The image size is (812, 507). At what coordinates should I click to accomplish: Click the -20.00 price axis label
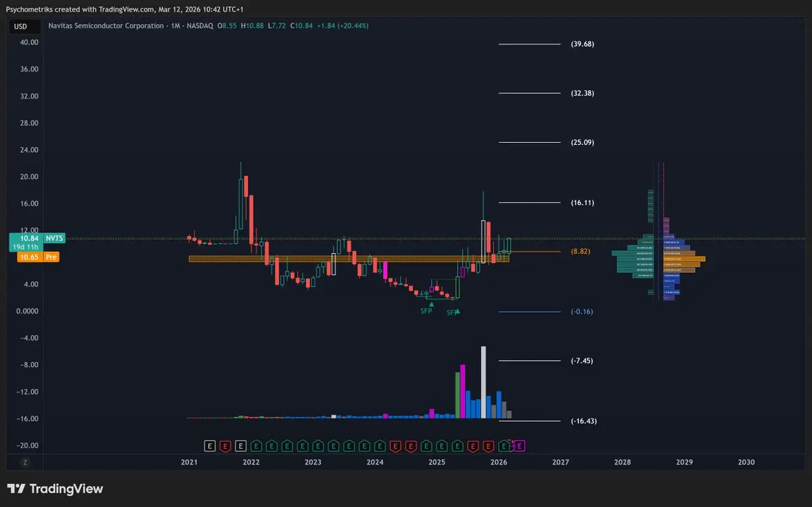point(27,445)
